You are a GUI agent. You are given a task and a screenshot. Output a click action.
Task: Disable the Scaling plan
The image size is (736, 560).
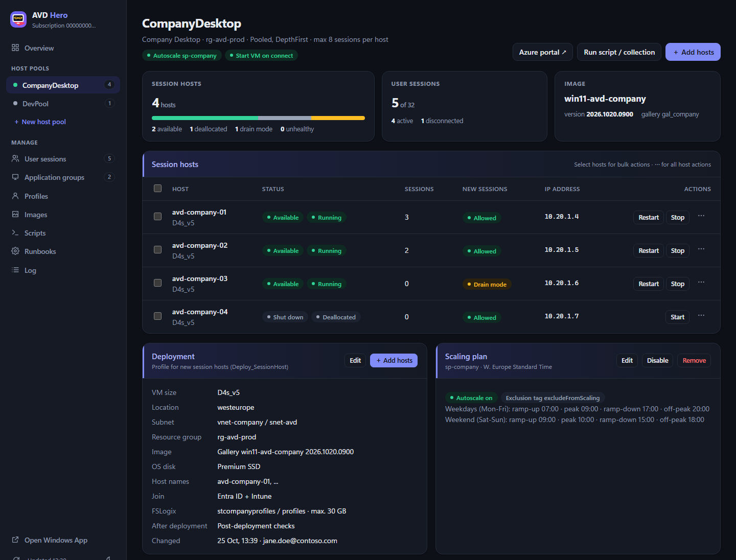coord(658,360)
